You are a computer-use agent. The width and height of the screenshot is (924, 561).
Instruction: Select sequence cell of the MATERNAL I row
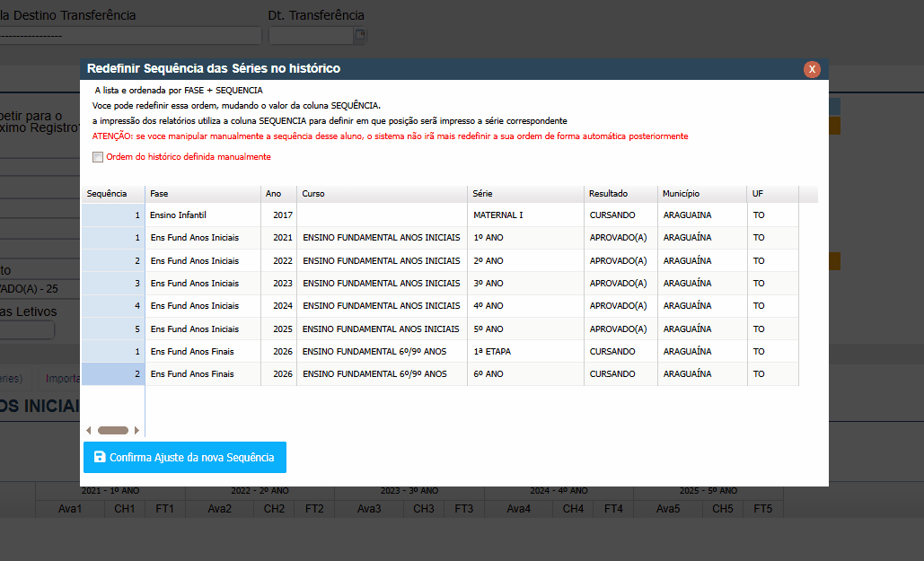click(x=112, y=215)
